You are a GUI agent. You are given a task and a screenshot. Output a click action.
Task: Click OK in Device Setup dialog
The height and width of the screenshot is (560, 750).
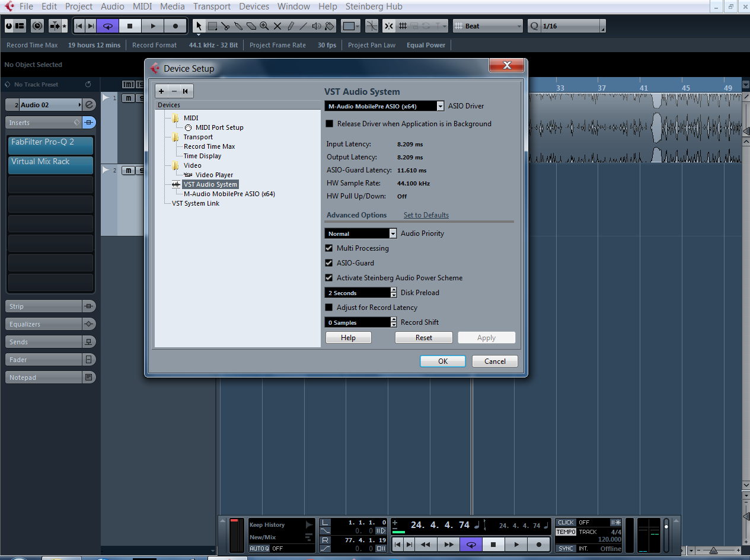(443, 361)
